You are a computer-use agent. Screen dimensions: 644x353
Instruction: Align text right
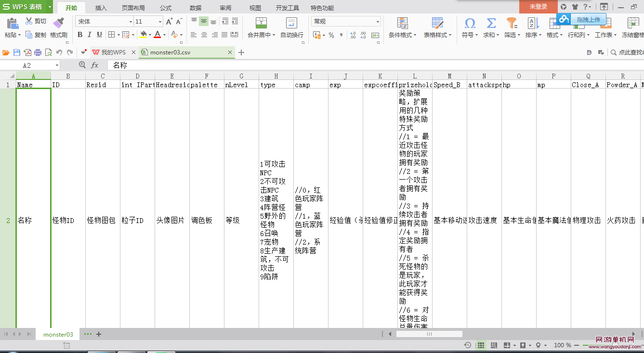click(x=214, y=35)
